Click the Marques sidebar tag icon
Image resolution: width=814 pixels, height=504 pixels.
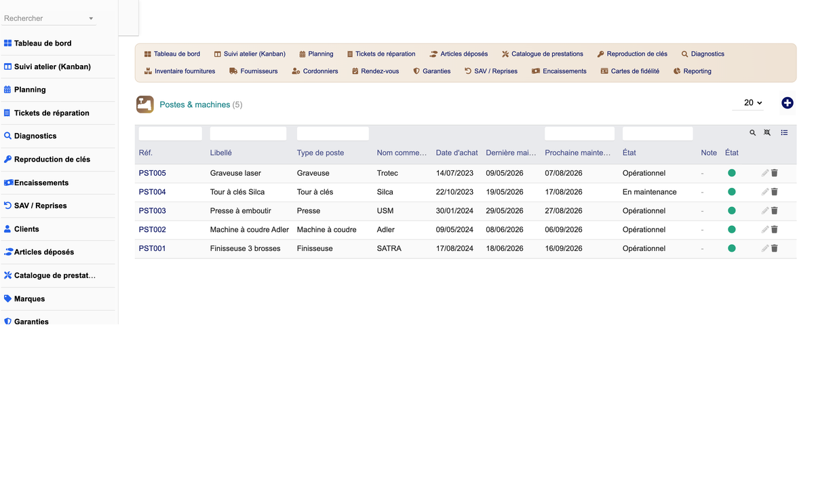click(8, 298)
